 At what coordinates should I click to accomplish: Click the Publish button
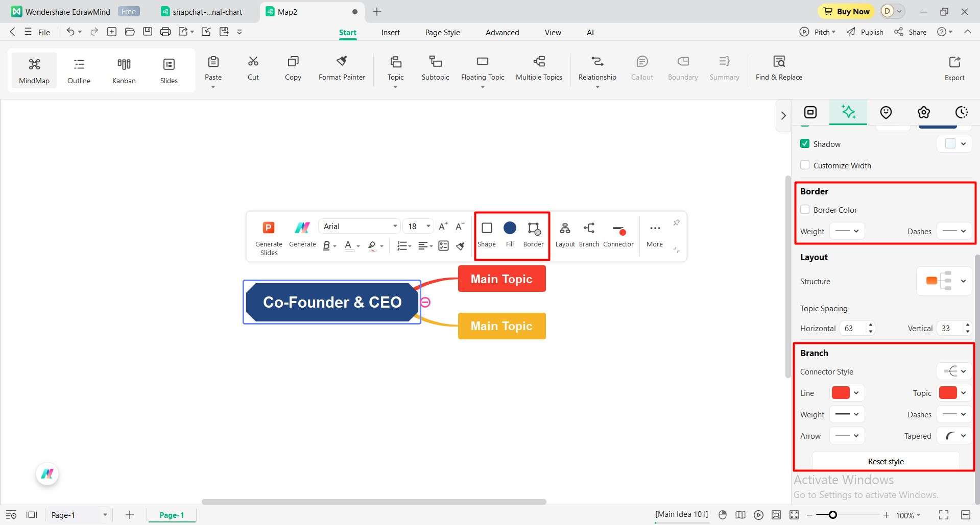pyautogui.click(x=865, y=32)
